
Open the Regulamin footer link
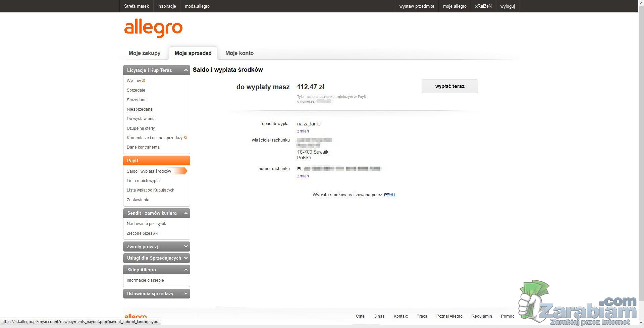point(482,316)
